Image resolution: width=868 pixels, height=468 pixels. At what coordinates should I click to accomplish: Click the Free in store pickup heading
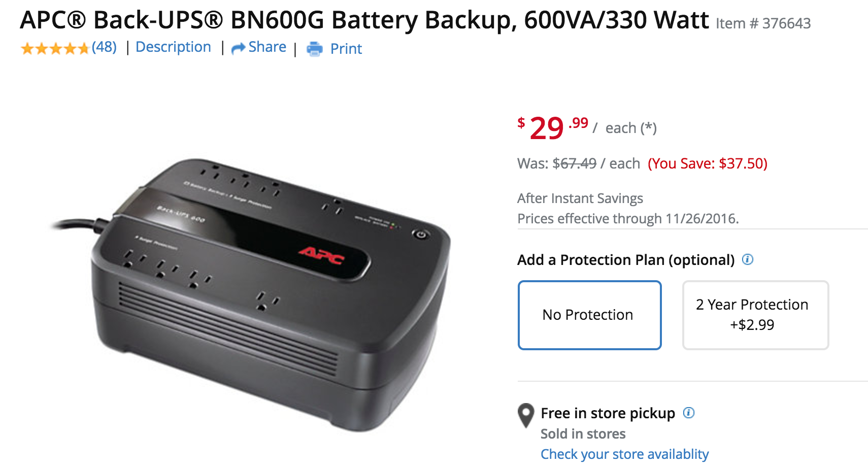click(608, 413)
